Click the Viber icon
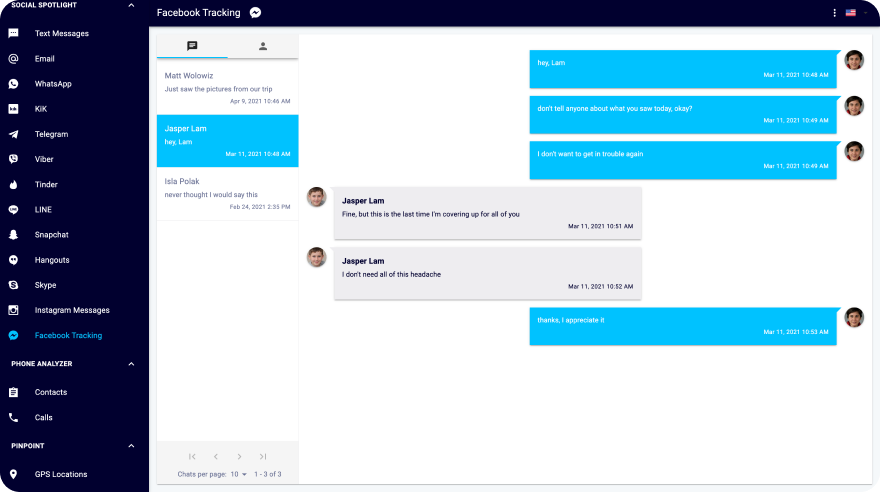The image size is (880, 492). point(13,159)
